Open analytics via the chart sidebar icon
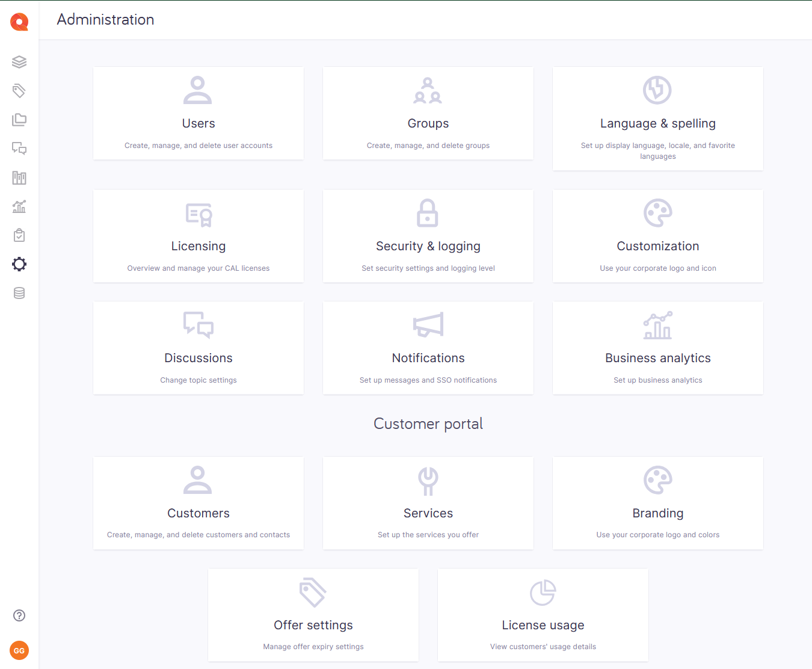 pyautogui.click(x=19, y=206)
